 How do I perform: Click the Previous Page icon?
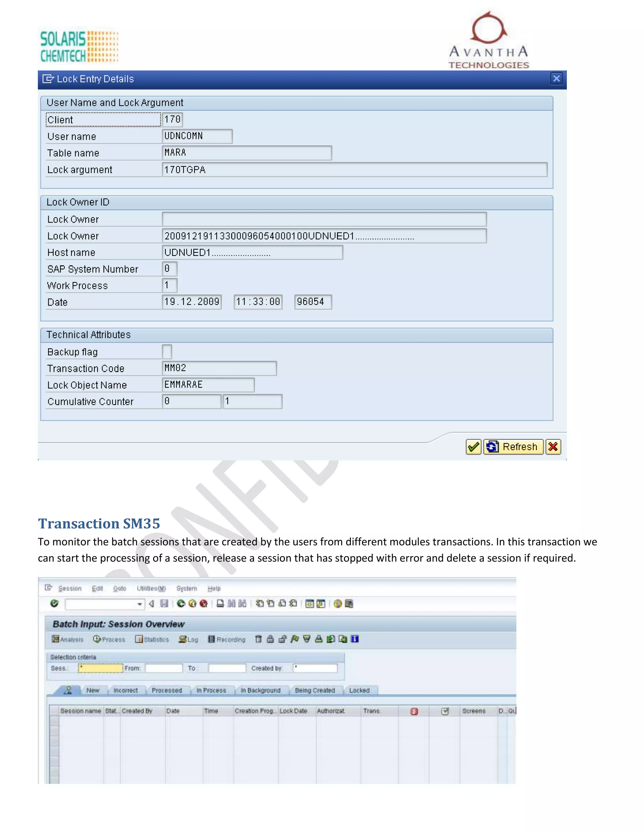(x=270, y=604)
